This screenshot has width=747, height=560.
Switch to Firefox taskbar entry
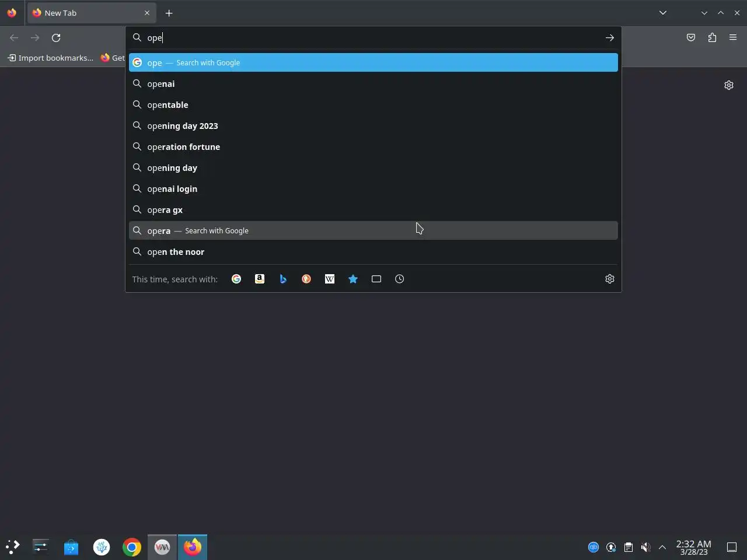click(x=193, y=547)
